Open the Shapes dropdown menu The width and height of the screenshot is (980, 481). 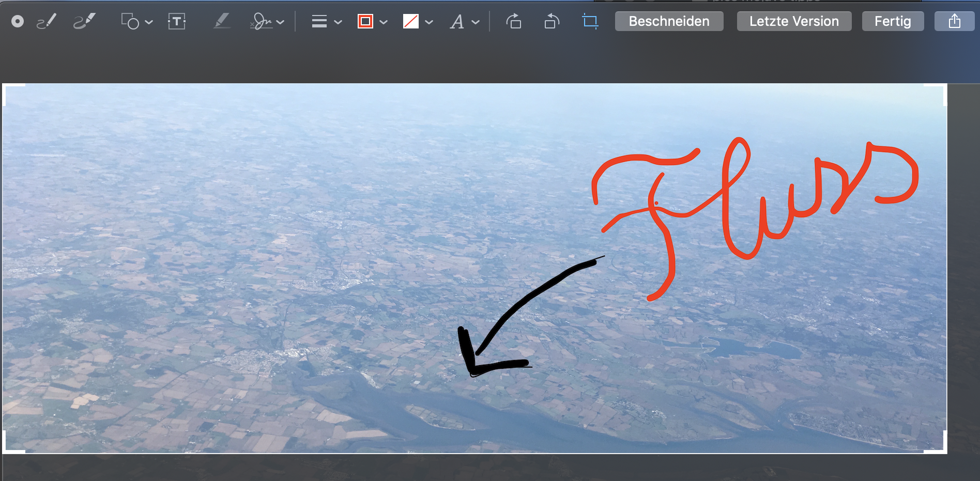click(137, 22)
